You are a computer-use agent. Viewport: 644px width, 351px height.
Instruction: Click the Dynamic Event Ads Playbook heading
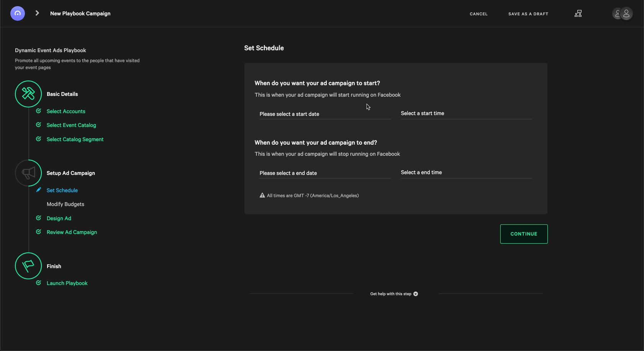51,50
